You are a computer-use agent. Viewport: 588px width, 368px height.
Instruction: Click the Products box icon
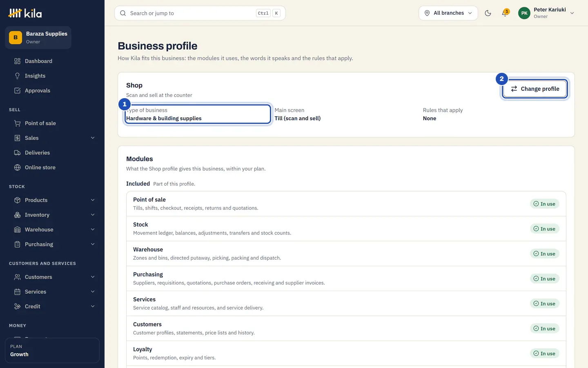pyautogui.click(x=17, y=200)
